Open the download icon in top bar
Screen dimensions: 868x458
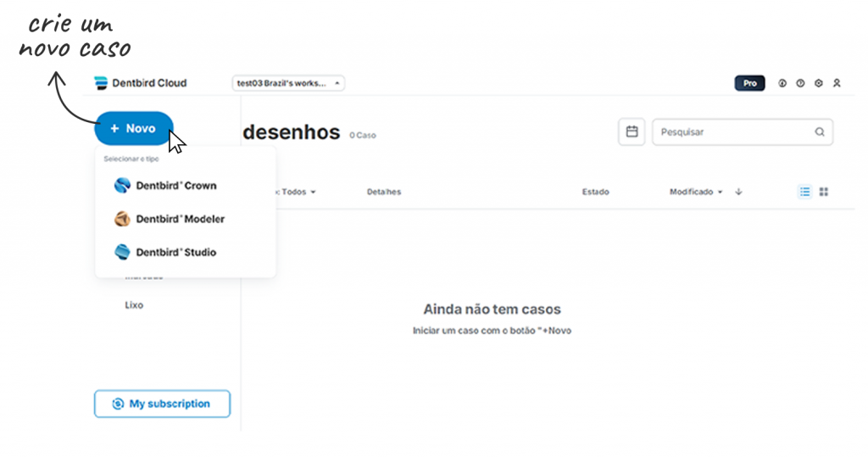782,83
